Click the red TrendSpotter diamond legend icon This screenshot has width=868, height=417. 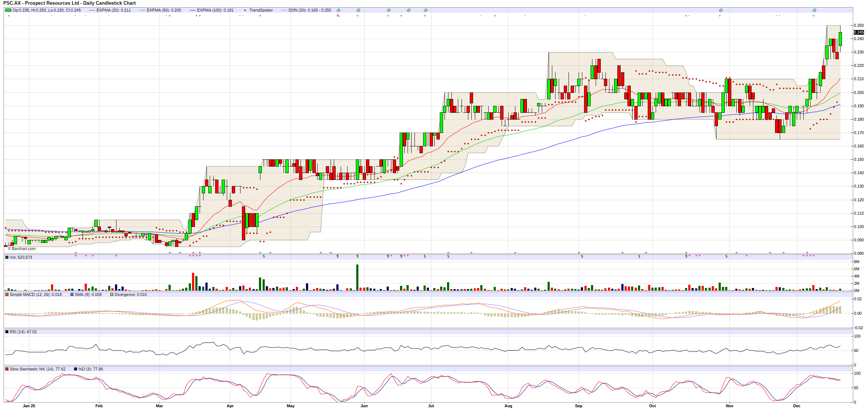(245, 10)
